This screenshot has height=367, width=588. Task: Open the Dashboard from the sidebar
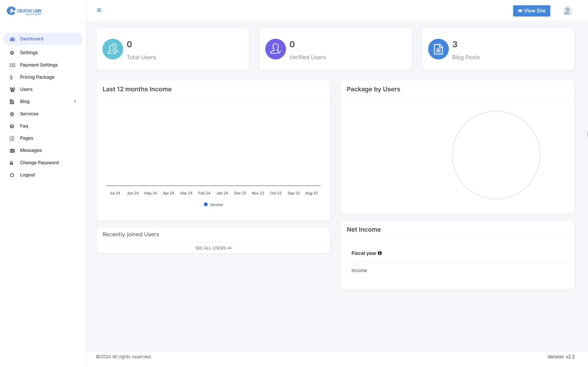pyautogui.click(x=32, y=39)
